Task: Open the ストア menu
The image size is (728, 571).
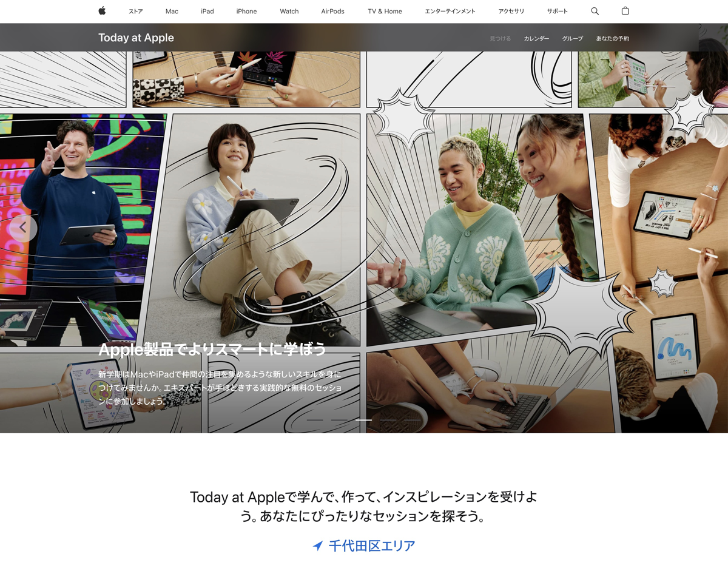Action: [136, 11]
